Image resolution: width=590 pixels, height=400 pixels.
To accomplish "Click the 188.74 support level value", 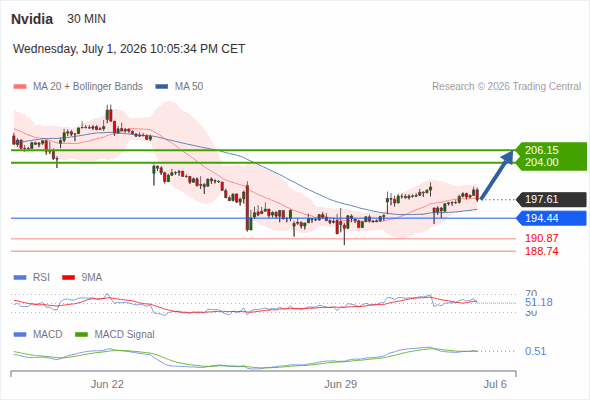I will [x=542, y=251].
